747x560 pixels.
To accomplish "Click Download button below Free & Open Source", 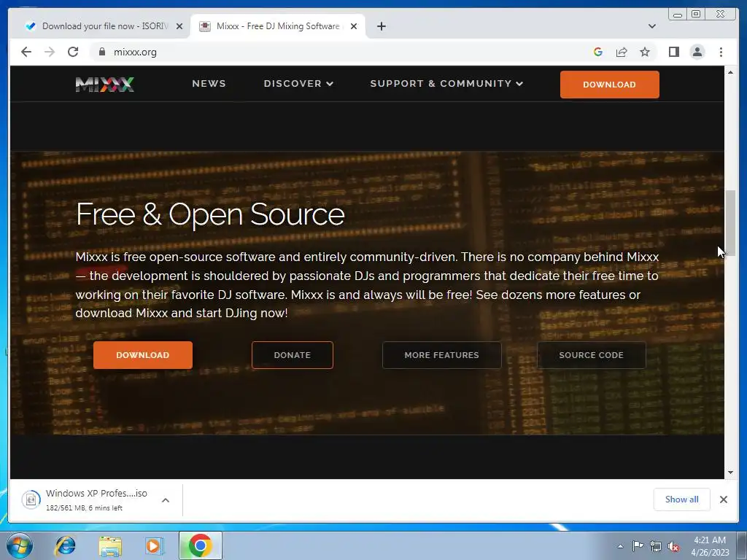I will (143, 355).
